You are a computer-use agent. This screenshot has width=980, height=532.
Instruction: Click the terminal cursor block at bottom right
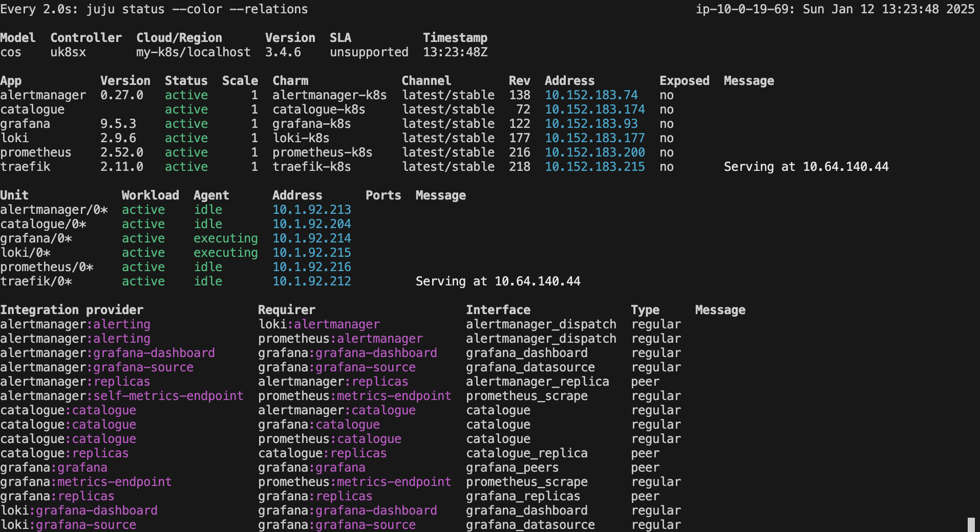(971, 525)
